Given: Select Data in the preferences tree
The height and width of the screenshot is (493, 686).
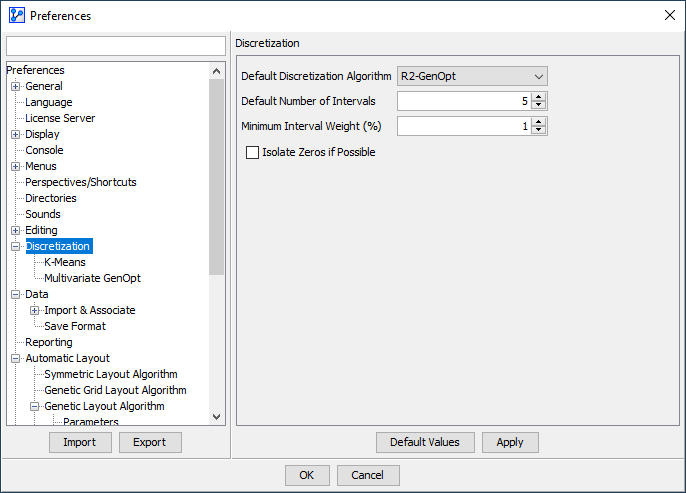Looking at the screenshot, I should [x=37, y=294].
